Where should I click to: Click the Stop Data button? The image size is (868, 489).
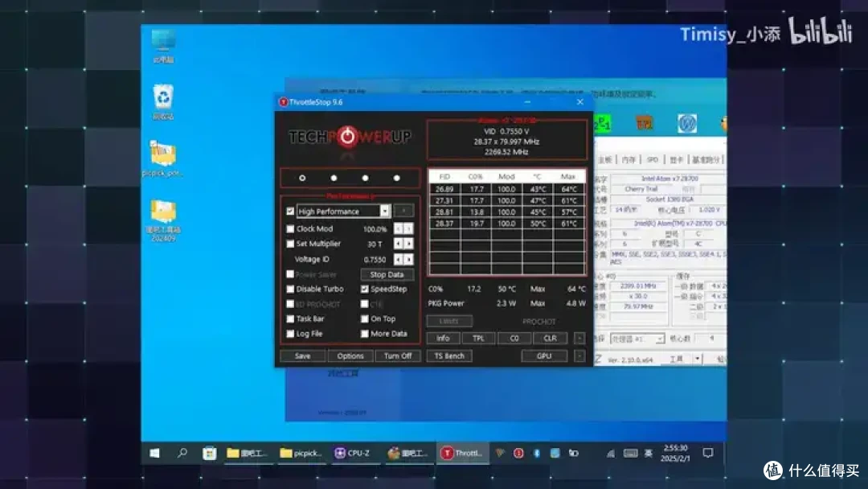pyautogui.click(x=387, y=275)
